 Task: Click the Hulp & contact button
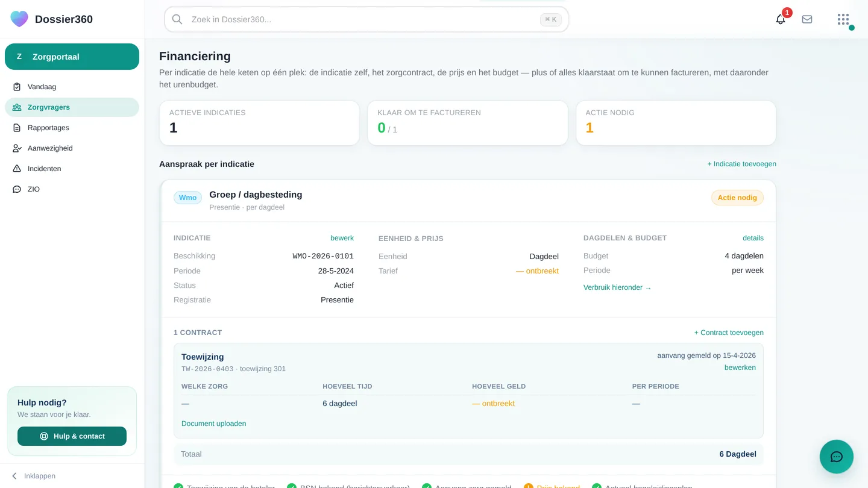72,436
